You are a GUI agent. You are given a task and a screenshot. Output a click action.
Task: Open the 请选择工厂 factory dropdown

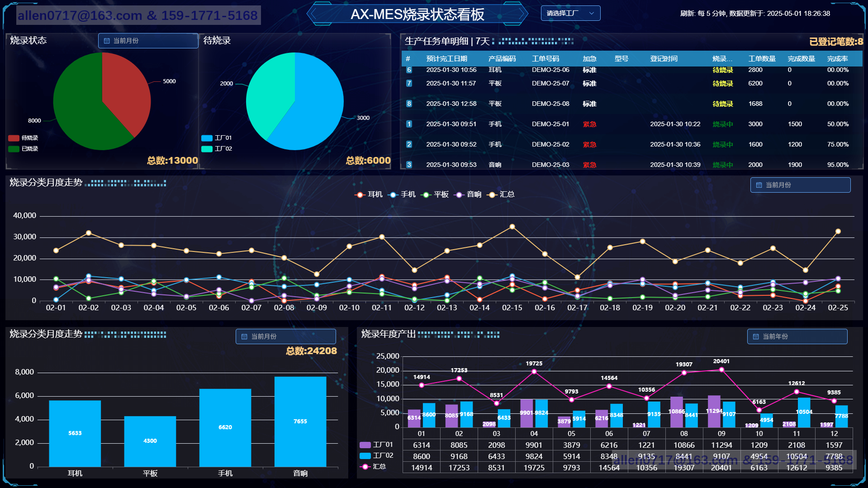pos(570,13)
